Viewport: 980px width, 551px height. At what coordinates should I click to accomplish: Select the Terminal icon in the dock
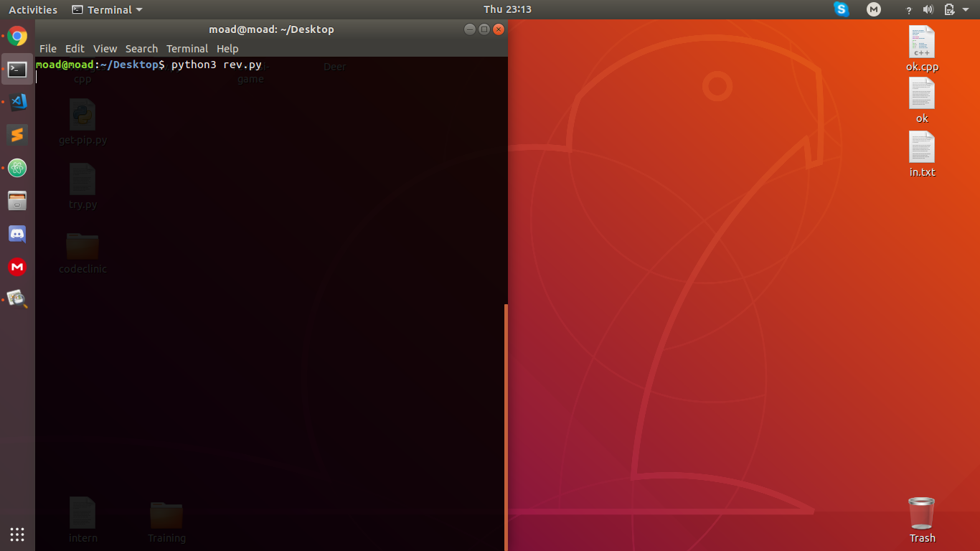(x=17, y=69)
